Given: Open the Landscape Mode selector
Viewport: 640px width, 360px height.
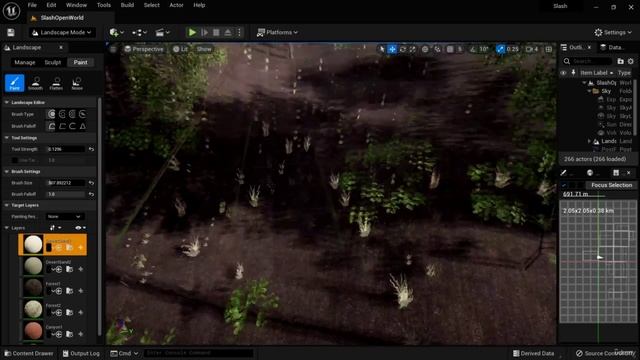Looking at the screenshot, I should (x=62, y=32).
